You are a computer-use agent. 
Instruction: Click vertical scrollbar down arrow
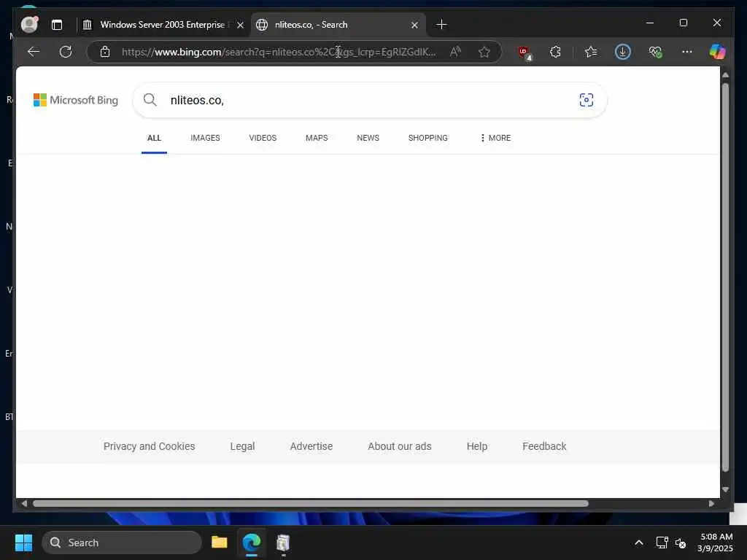[x=725, y=489]
